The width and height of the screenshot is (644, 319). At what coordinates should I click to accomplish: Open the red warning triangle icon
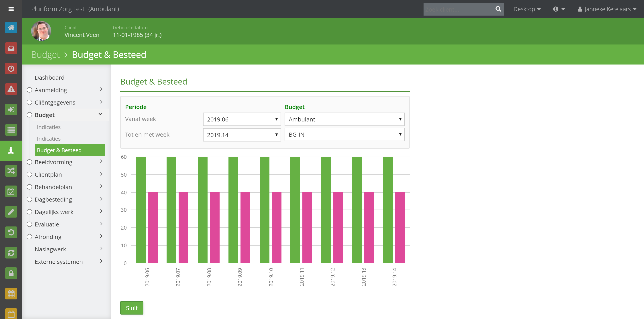(11, 89)
